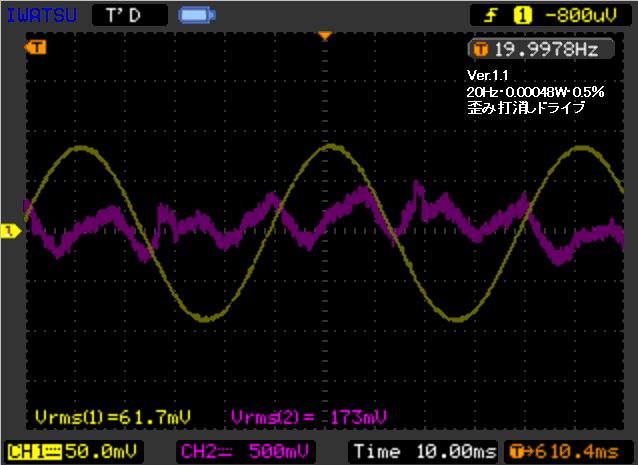Select the CH1 coupling indicator box
This screenshot has height=465, width=638.
pos(35,452)
